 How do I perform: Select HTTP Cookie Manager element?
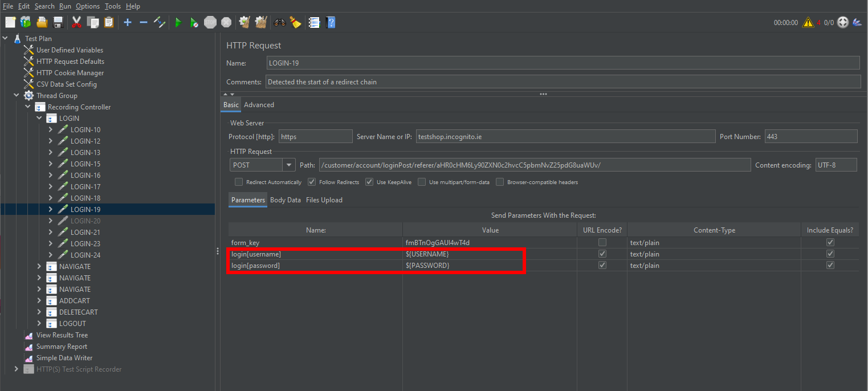(x=70, y=73)
